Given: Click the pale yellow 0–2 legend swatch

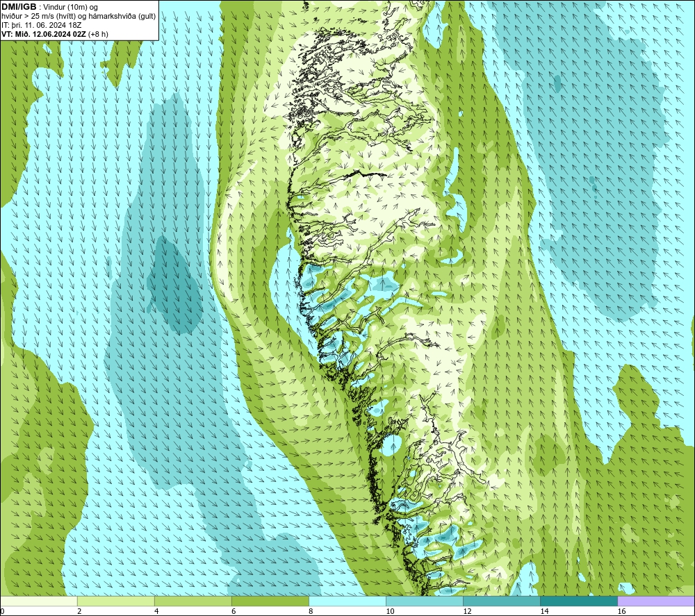Looking at the screenshot, I should (39, 601).
